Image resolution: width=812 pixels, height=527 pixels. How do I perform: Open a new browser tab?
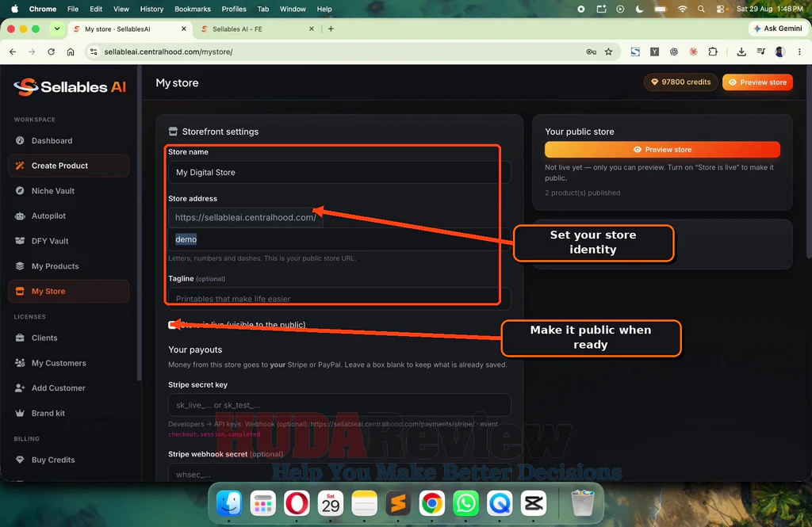[331, 29]
